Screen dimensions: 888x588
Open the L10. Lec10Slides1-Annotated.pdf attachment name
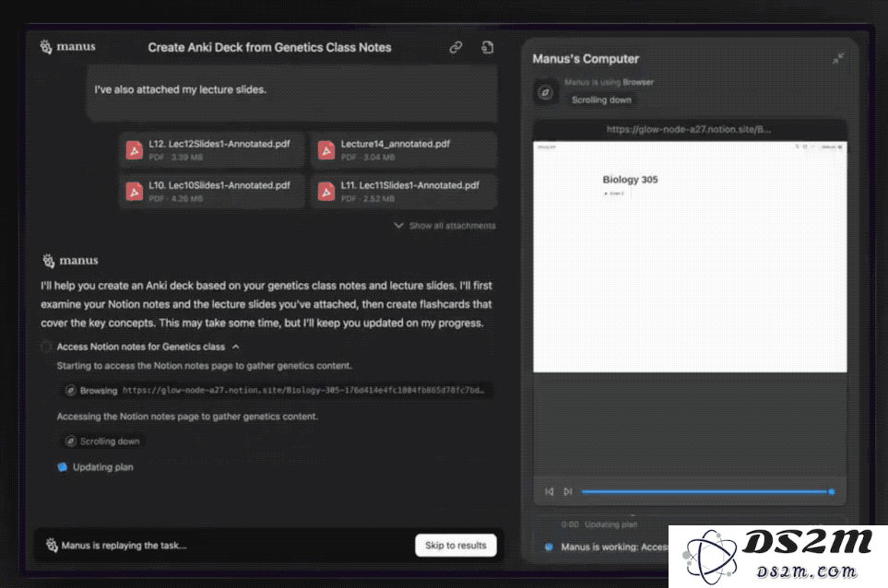tap(219, 185)
